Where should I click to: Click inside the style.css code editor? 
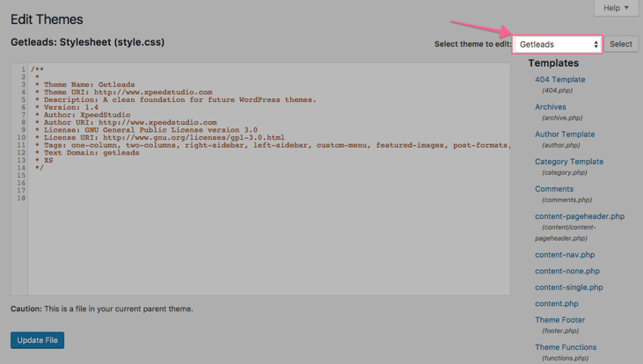click(264, 229)
